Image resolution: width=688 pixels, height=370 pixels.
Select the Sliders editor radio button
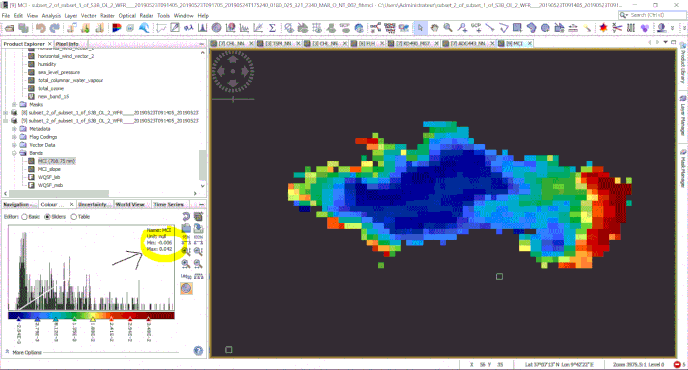click(47, 217)
